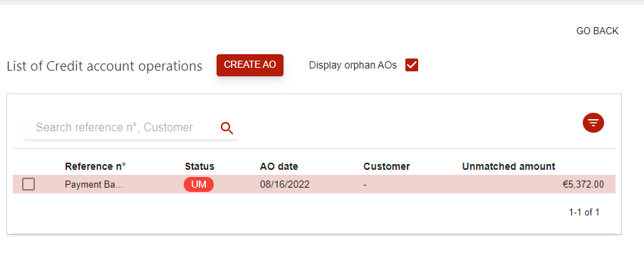644x274 pixels.
Task: Select the 08/16/2022 AO date cell
Action: pyautogui.click(x=285, y=184)
